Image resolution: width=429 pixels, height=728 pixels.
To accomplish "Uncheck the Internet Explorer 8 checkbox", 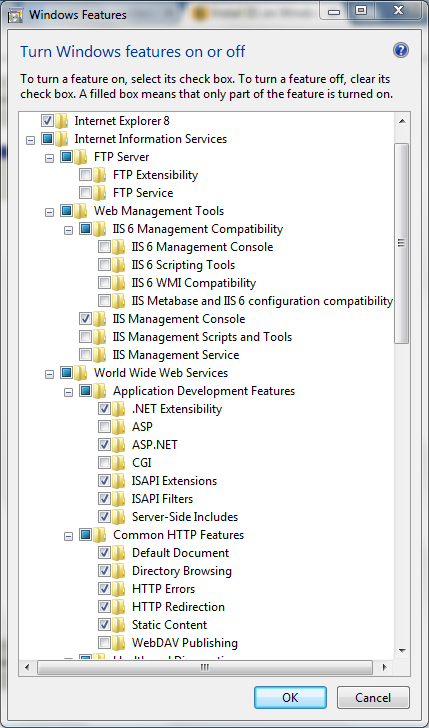I will coord(47,121).
